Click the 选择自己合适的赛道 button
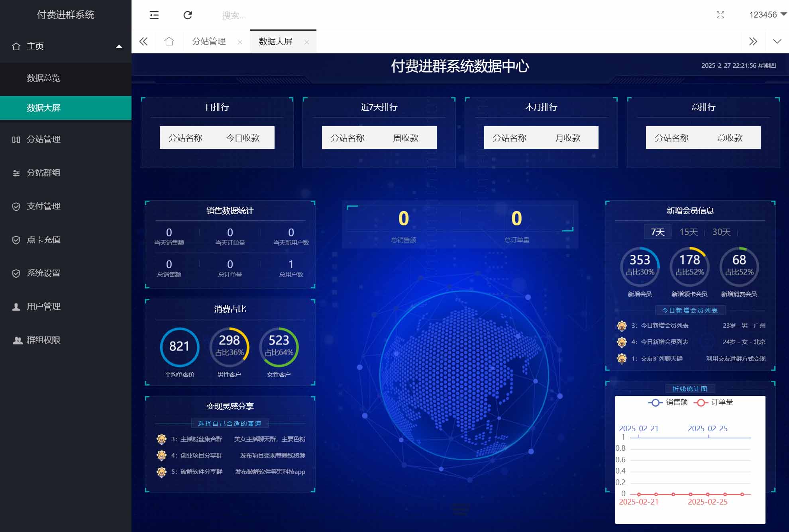Image resolution: width=789 pixels, height=532 pixels. [230, 424]
